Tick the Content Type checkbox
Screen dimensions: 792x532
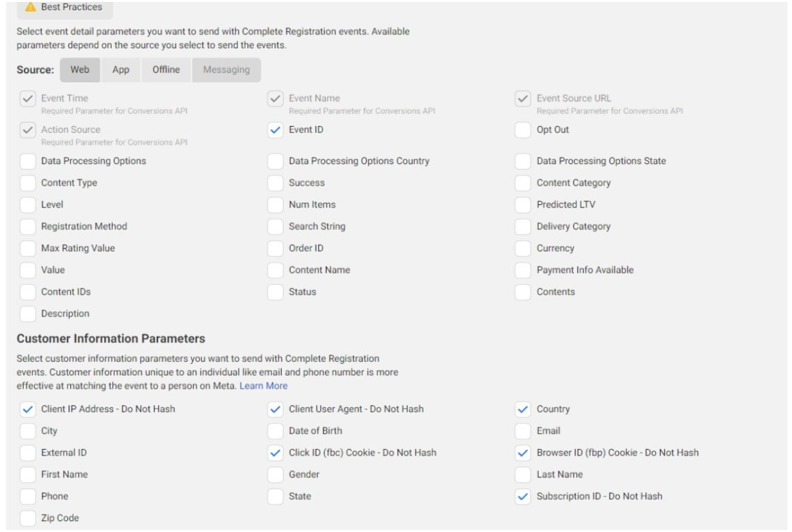28,183
